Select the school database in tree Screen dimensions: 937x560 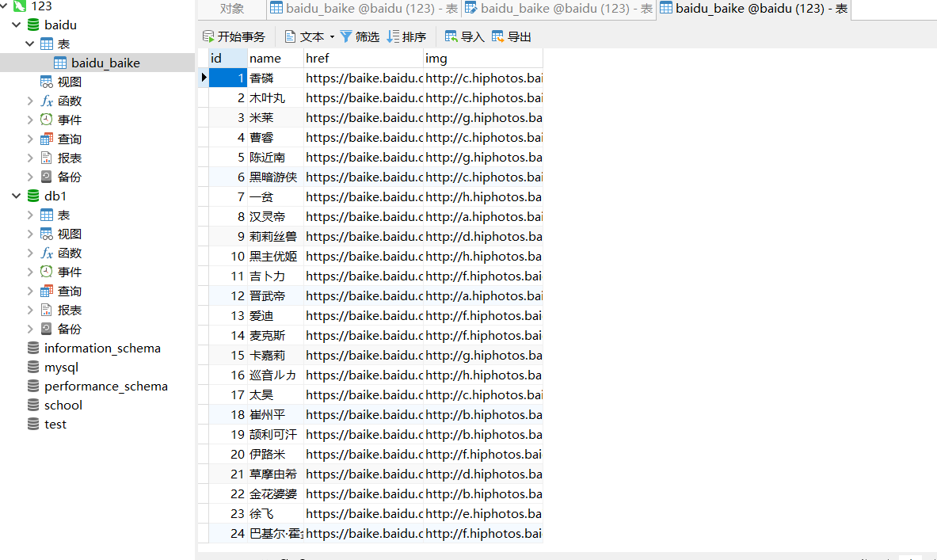(63, 406)
